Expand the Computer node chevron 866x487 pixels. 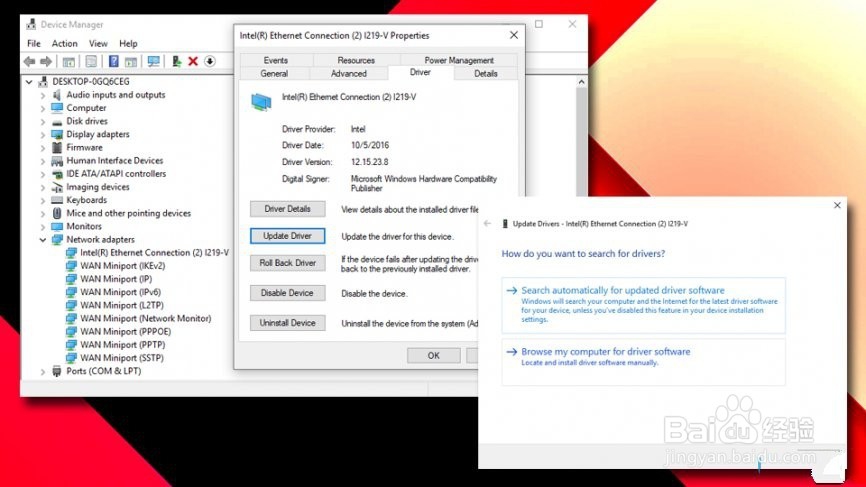tap(43, 108)
